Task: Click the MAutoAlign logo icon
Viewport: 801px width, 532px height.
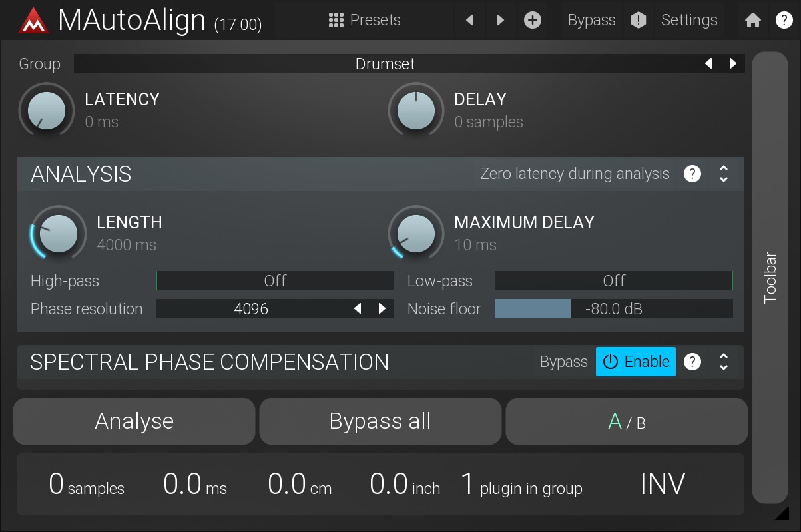Action: pos(33,21)
